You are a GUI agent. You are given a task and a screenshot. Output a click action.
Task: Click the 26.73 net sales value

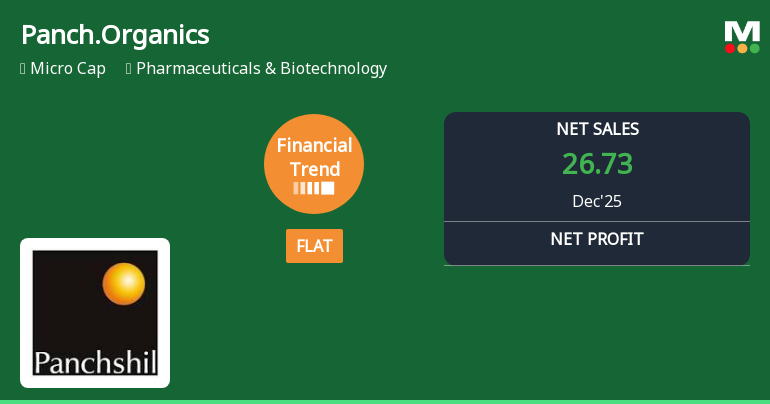[597, 164]
